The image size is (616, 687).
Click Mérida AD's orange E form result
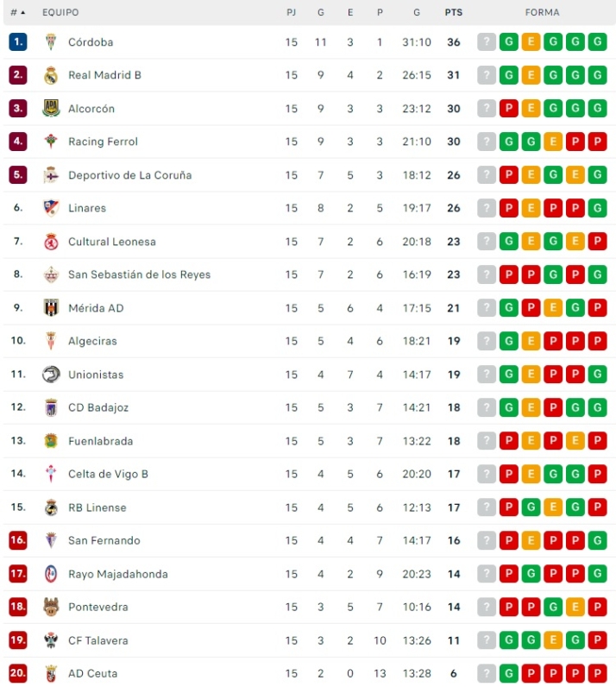(x=553, y=308)
